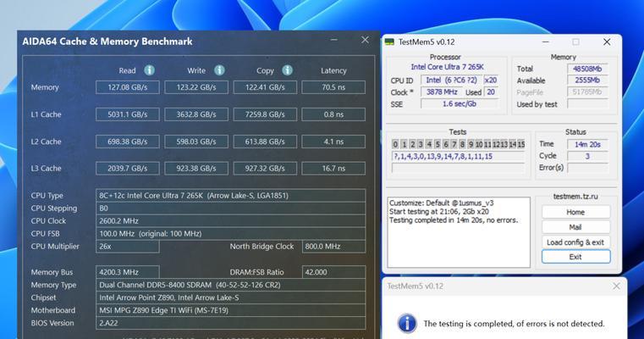Click the CPU Multiplier value 26x
This screenshot has width=644, height=339.
[x=128, y=247]
